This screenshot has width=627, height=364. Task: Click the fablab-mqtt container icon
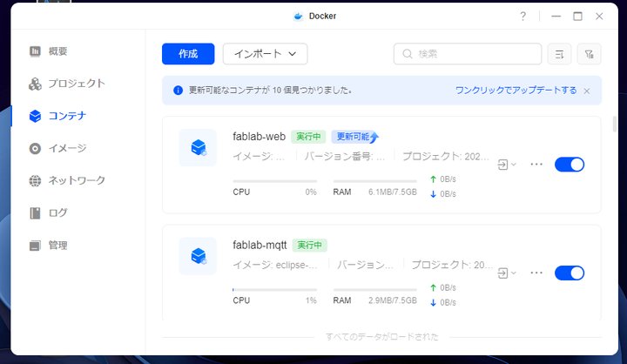[198, 256]
